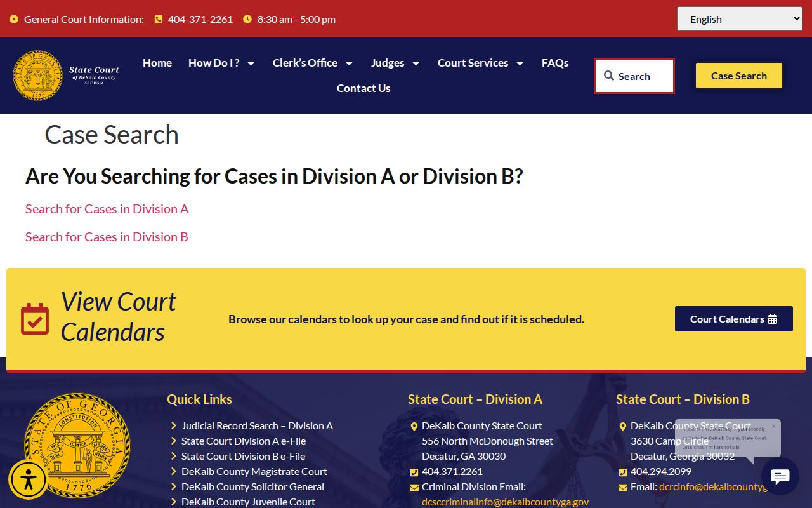
Task: Click the phone icon next to 404.294.2099
Action: pos(623,472)
